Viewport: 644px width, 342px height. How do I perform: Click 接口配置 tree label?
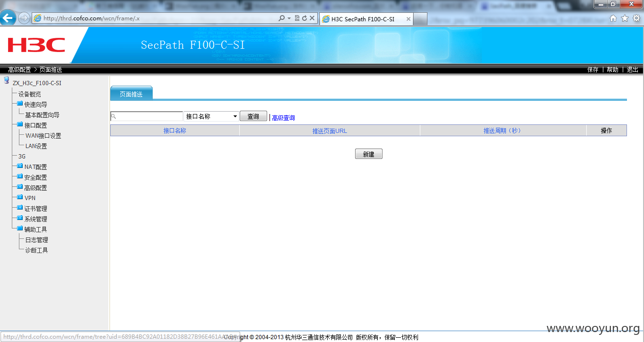point(36,125)
